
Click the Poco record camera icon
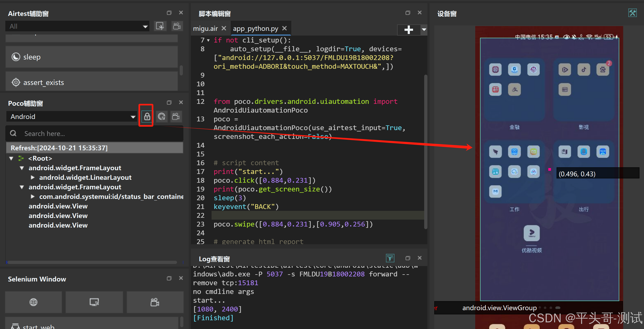pos(176,116)
